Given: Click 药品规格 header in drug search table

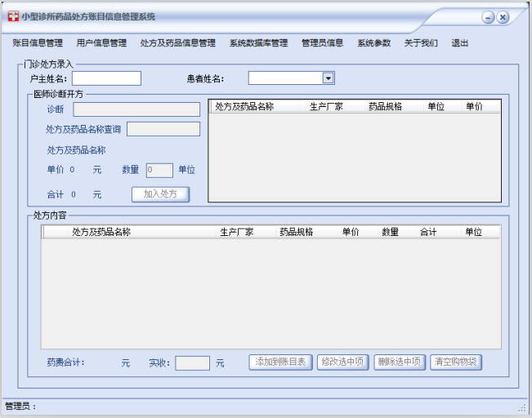Looking at the screenshot, I should (385, 106).
